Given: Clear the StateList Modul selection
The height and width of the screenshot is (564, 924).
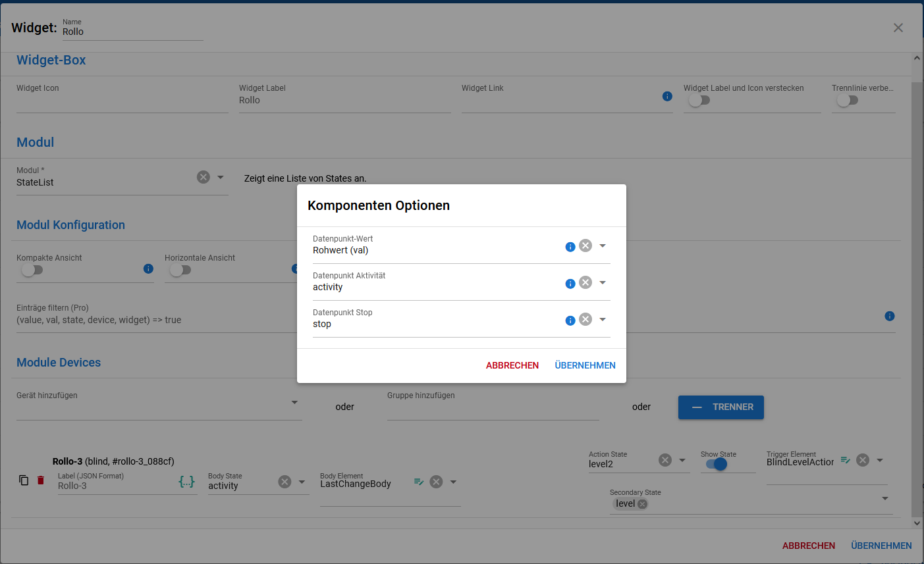Looking at the screenshot, I should click(204, 177).
